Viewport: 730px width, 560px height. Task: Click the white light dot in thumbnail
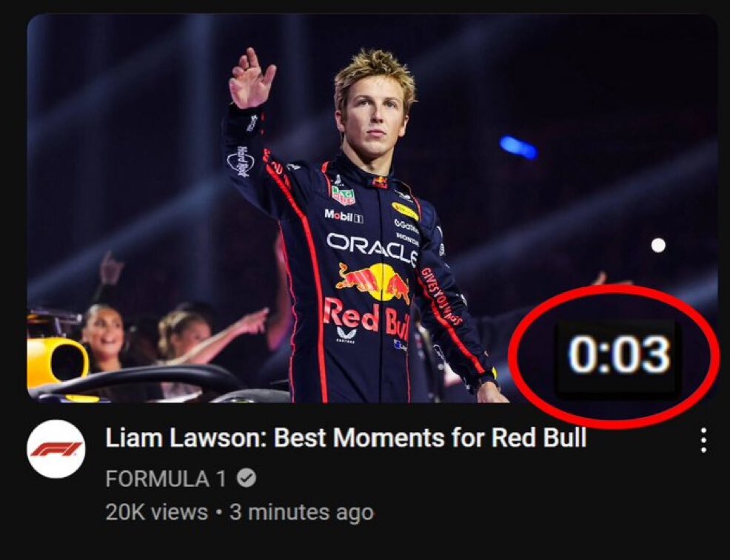pos(657,245)
